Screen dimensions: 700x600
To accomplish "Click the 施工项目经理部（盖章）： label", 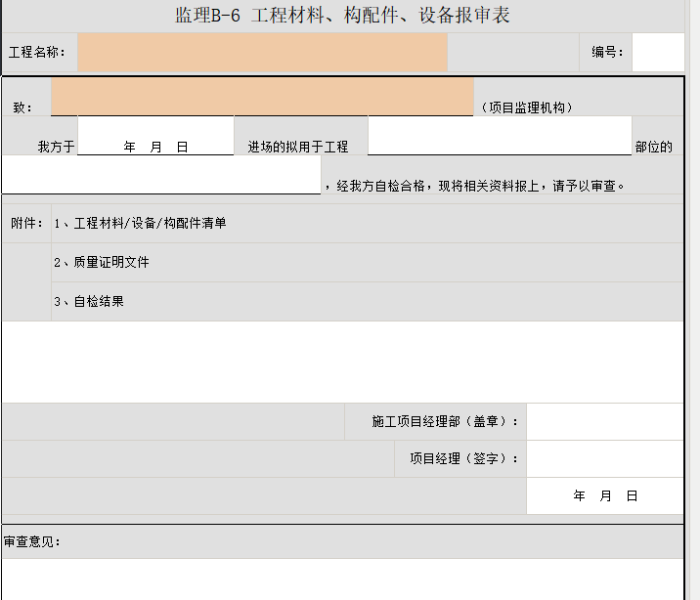I will 445,421.
